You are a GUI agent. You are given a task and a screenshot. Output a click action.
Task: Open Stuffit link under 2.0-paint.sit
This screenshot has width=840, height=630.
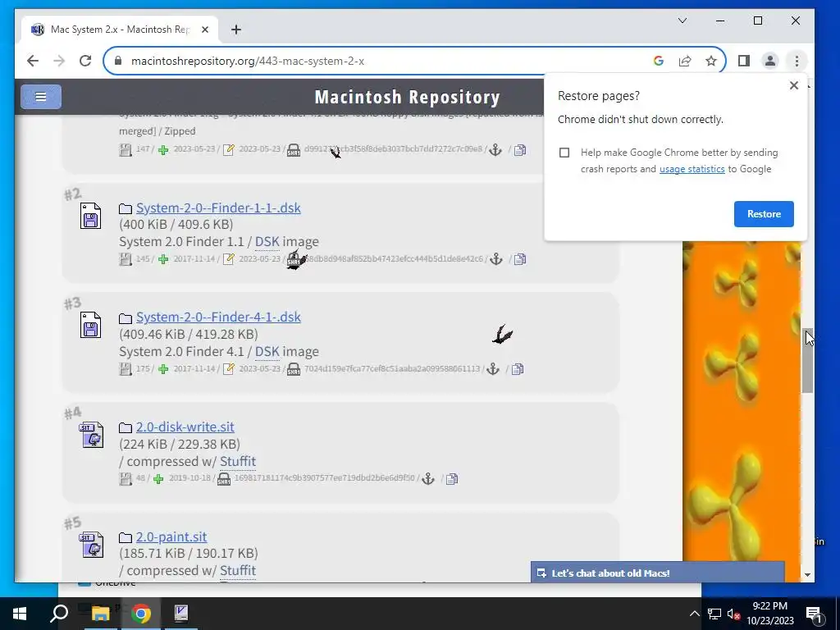(238, 571)
